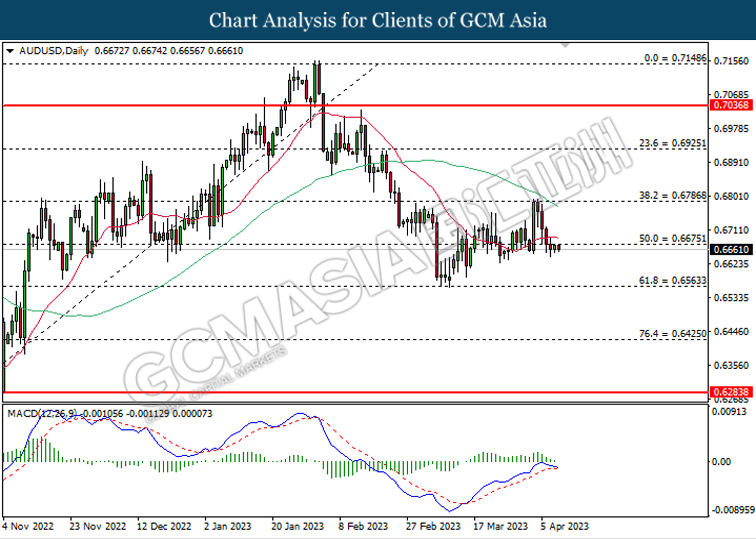Click the price axis value 0.68010
Viewport: 756px width, 540px height.
pyautogui.click(x=731, y=196)
